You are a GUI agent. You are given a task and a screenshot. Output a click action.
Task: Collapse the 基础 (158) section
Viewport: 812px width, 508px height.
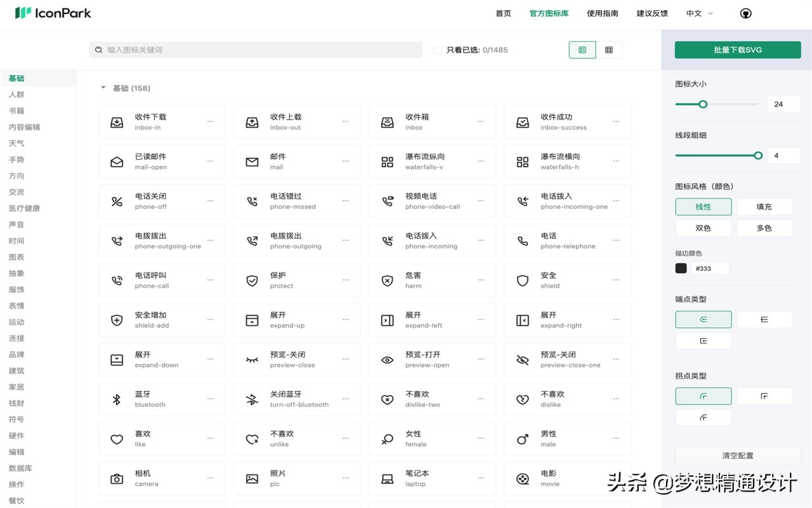coord(103,88)
